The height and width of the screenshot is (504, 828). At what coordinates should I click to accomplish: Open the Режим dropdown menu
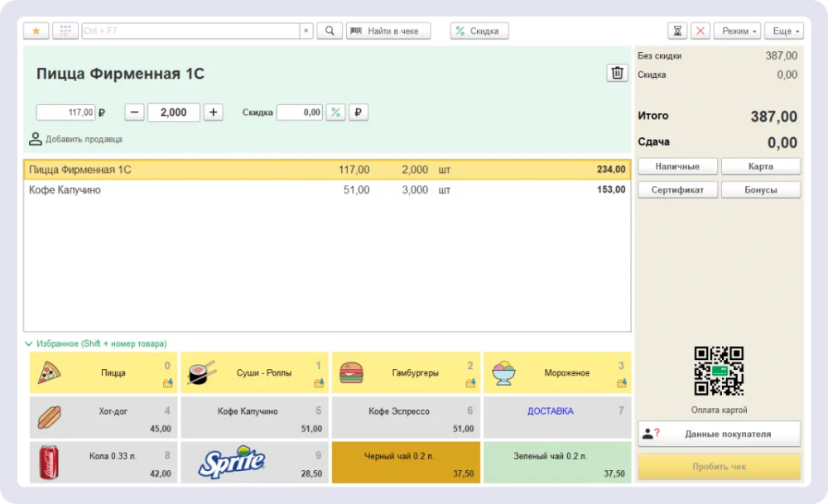point(737,31)
